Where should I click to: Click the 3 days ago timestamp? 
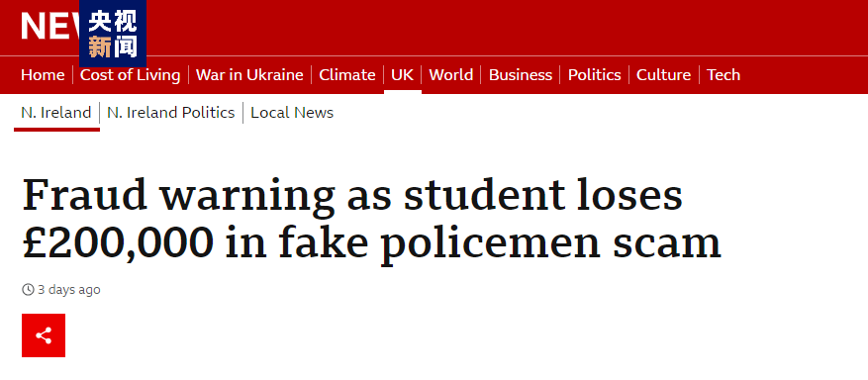(x=69, y=289)
